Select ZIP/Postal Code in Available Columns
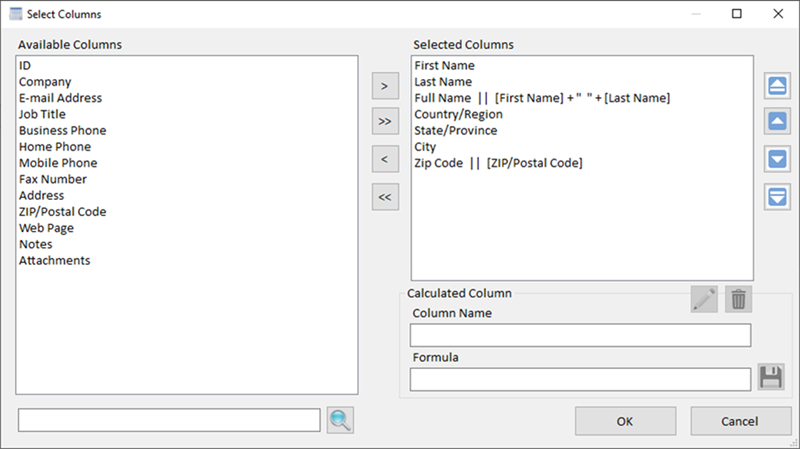 tap(187, 212)
